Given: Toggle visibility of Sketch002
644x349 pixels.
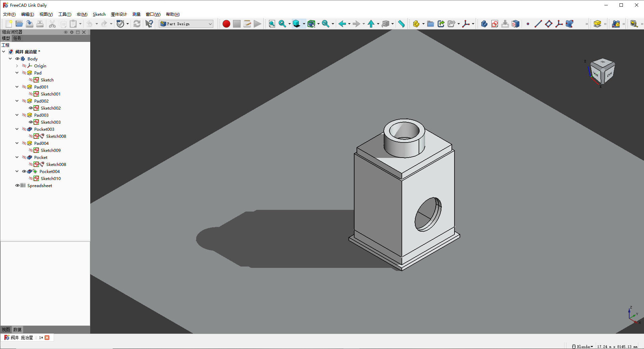Looking at the screenshot, I should (x=31, y=108).
